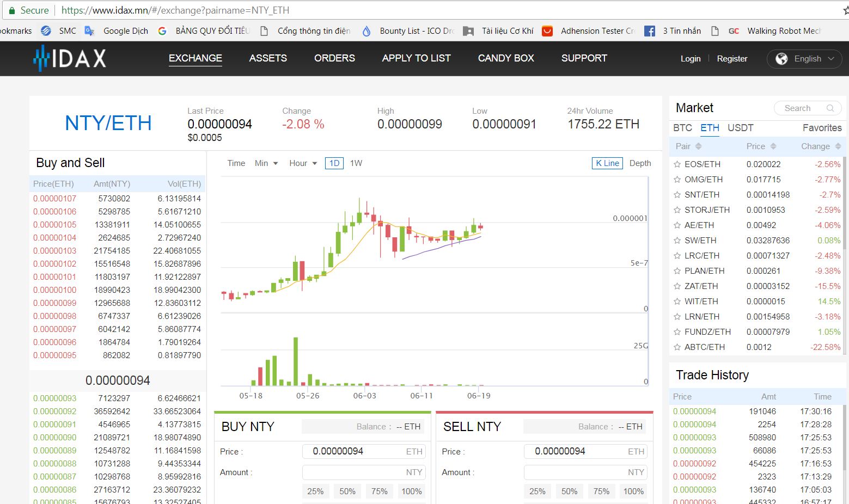Screen dimensions: 849x504
Task: Click the globe language icon
Action: (781, 59)
